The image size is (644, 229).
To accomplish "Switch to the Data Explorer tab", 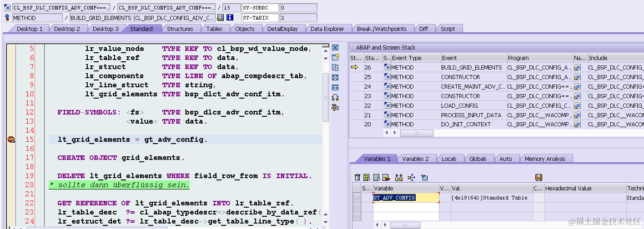I will (x=327, y=29).
